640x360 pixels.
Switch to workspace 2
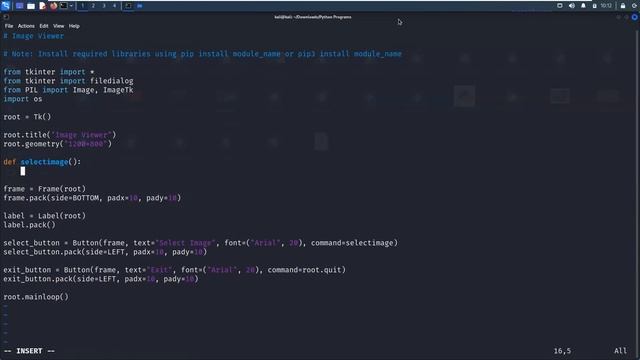[x=93, y=6]
